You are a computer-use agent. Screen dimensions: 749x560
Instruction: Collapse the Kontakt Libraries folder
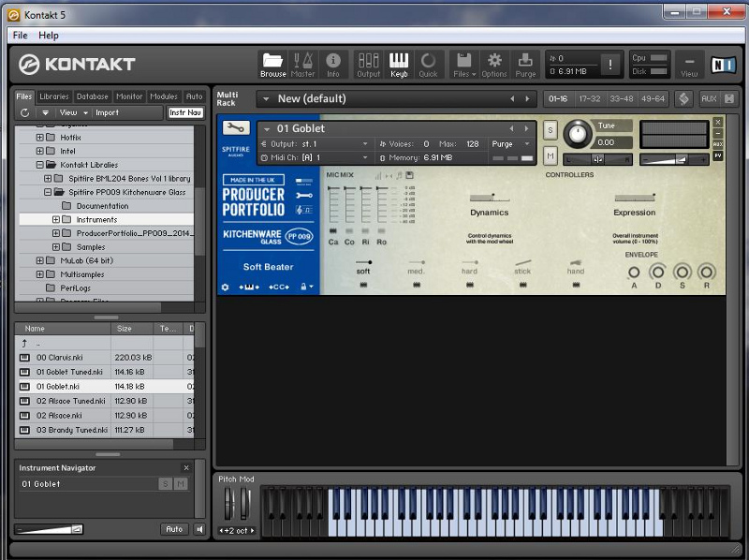(x=39, y=165)
